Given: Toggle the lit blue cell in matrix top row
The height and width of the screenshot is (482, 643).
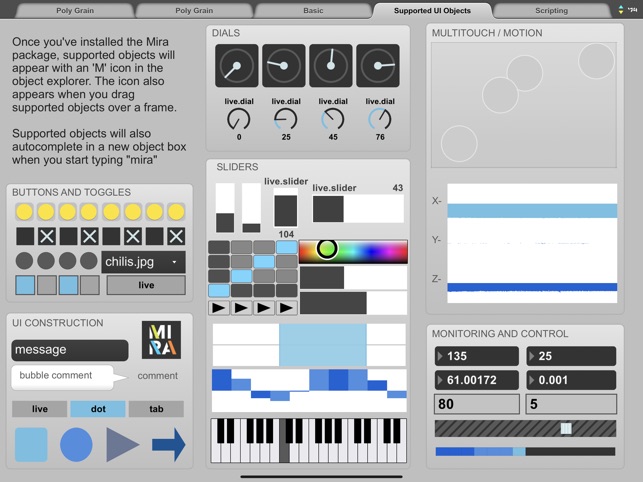Looking at the screenshot, I should tap(287, 247).
